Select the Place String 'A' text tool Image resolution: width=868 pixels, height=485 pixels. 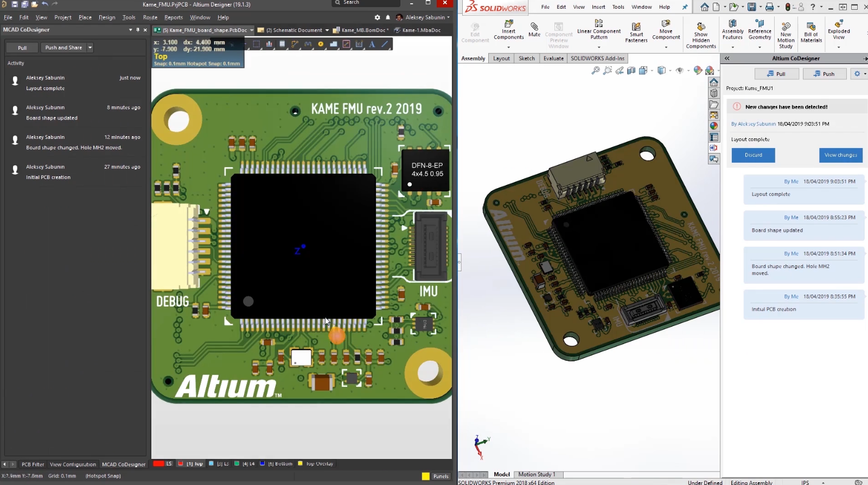(x=372, y=44)
